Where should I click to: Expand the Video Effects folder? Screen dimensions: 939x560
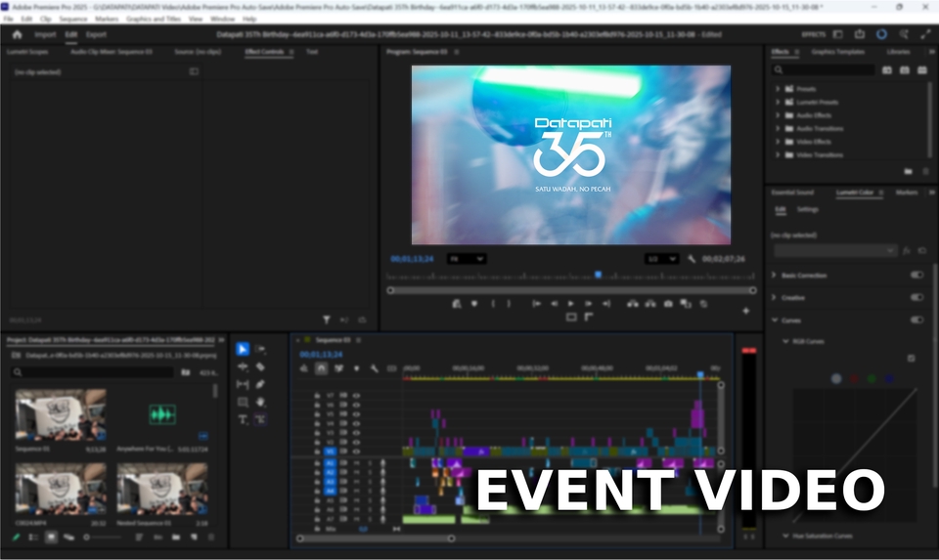778,142
